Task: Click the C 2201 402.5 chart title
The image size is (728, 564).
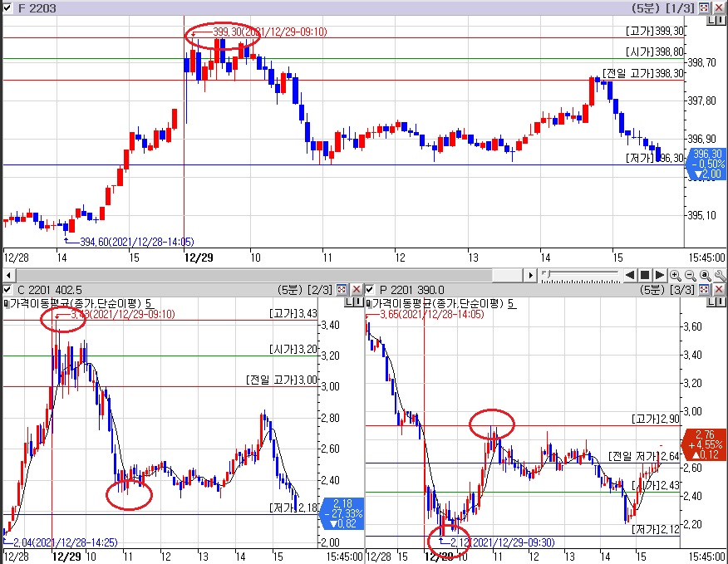Action: pos(49,290)
